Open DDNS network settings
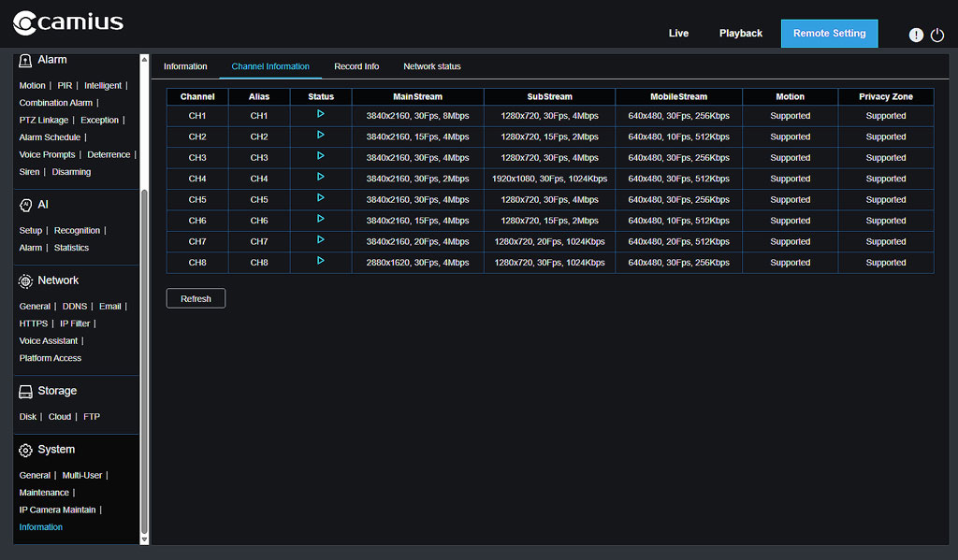Image resolution: width=958 pixels, height=560 pixels. (74, 306)
